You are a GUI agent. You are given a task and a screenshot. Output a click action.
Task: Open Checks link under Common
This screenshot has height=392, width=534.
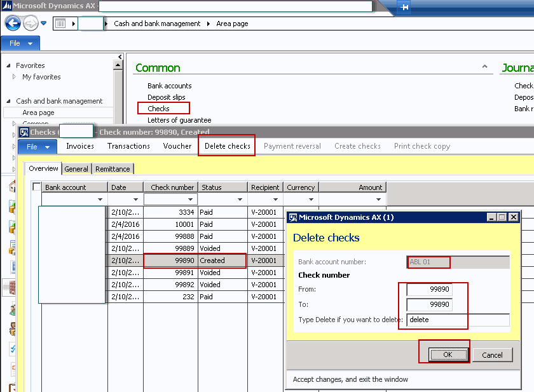tap(158, 109)
